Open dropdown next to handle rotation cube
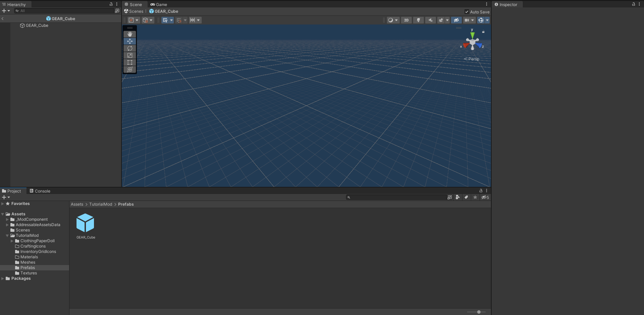This screenshot has height=315, width=644. [151, 20]
